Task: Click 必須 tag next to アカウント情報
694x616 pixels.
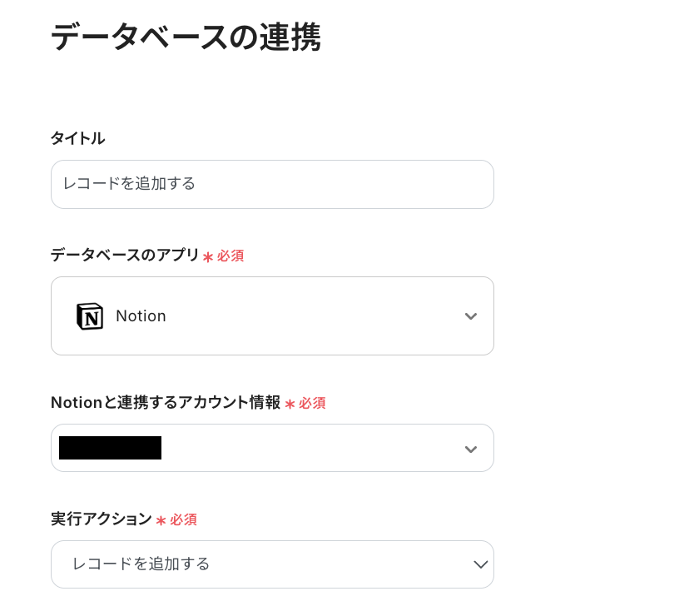Action: point(312,403)
